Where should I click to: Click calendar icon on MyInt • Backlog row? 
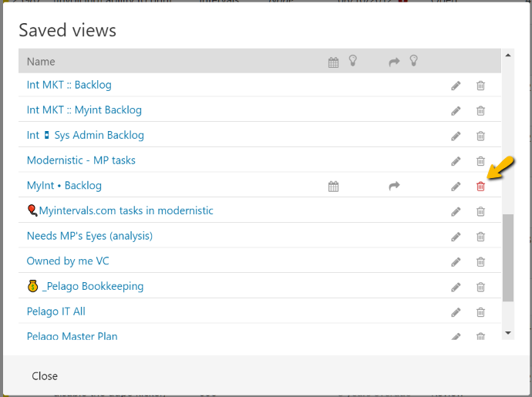[333, 186]
